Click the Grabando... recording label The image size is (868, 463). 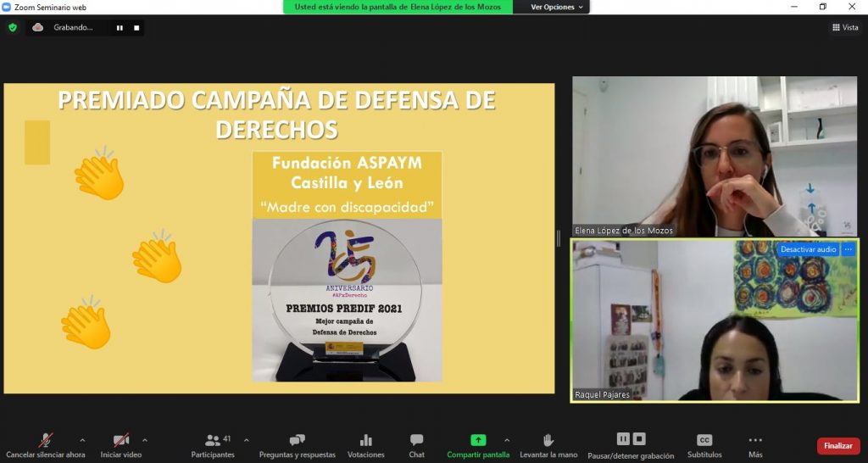73,27
